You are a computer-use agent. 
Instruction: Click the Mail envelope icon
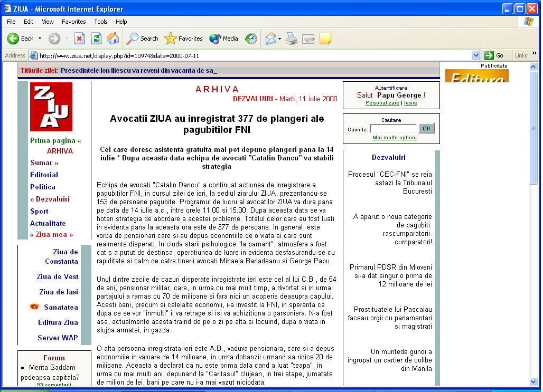pos(271,39)
